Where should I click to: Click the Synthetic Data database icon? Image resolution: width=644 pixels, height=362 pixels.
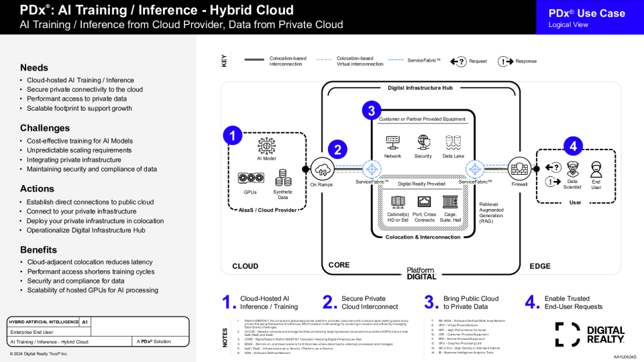pos(283,178)
